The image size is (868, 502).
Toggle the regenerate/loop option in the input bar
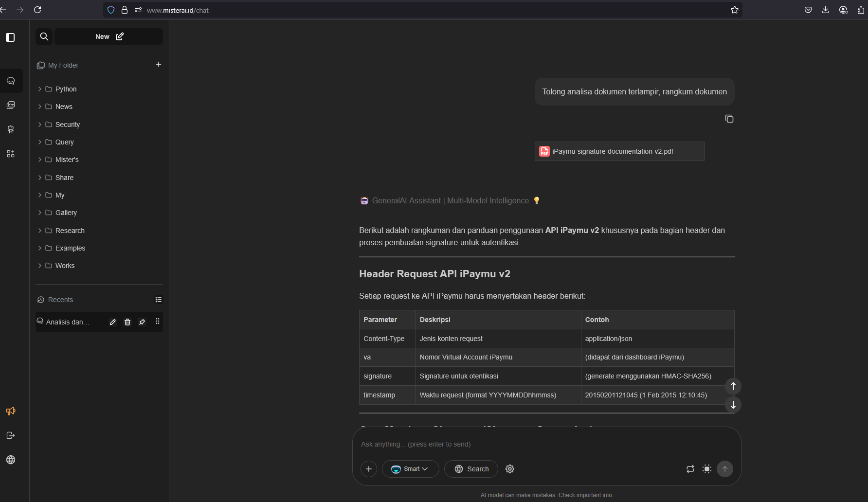(690, 468)
